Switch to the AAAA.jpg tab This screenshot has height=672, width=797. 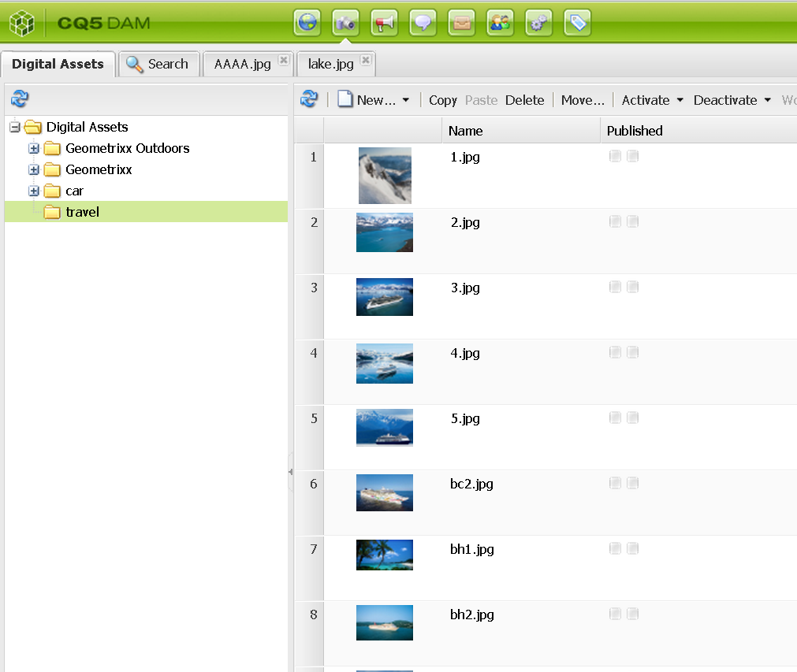[248, 64]
